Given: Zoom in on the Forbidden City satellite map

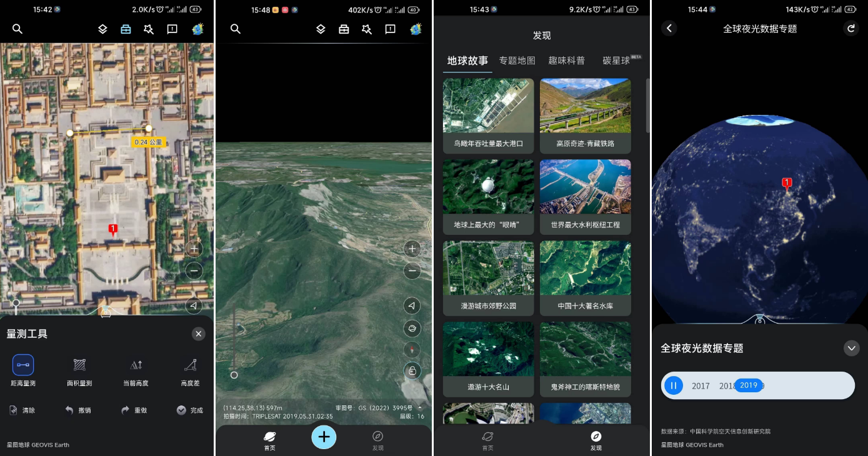Looking at the screenshot, I should click(194, 249).
